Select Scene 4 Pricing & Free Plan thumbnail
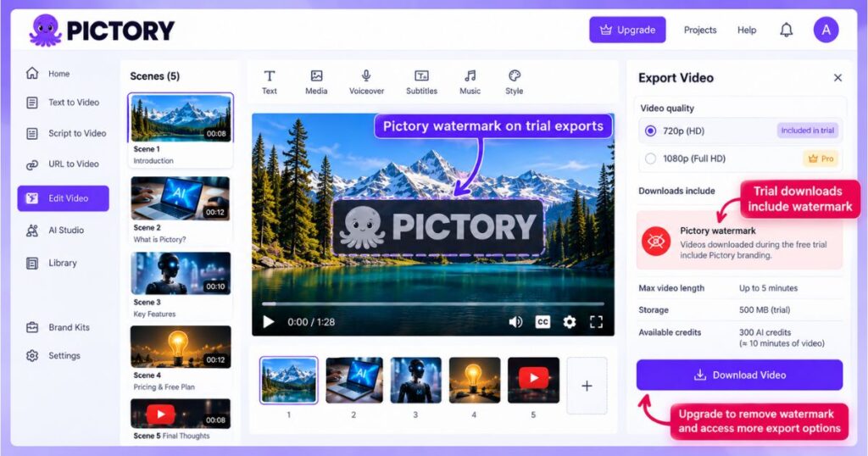Image resolution: width=868 pixels, height=456 pixels. point(181,347)
